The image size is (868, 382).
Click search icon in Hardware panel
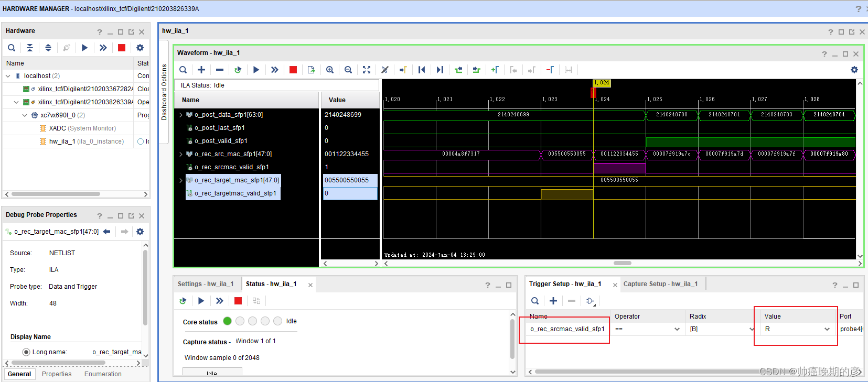tap(12, 48)
